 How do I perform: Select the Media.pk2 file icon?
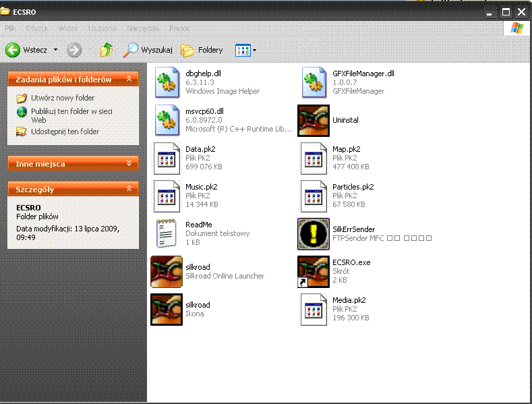[x=314, y=310]
